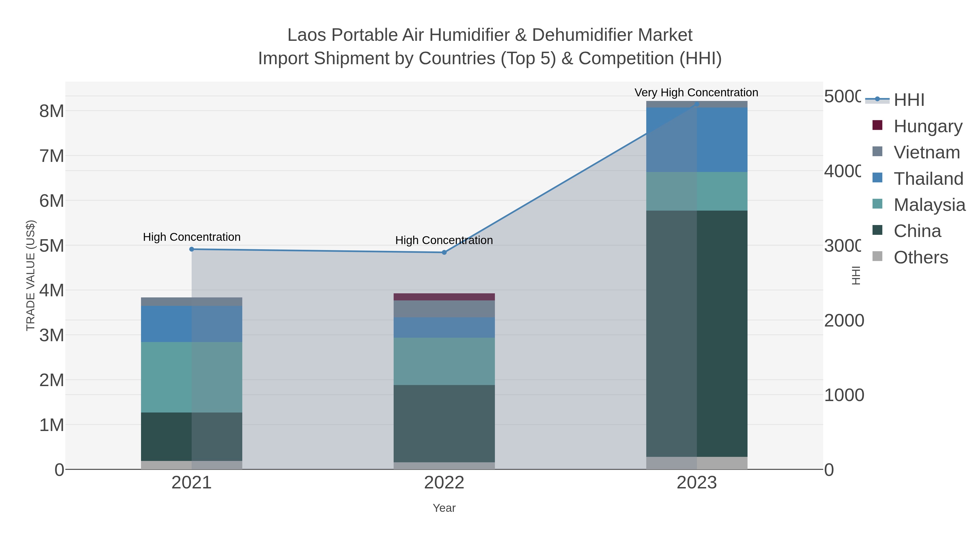Click the 2023 HHI data point marker

click(x=697, y=104)
